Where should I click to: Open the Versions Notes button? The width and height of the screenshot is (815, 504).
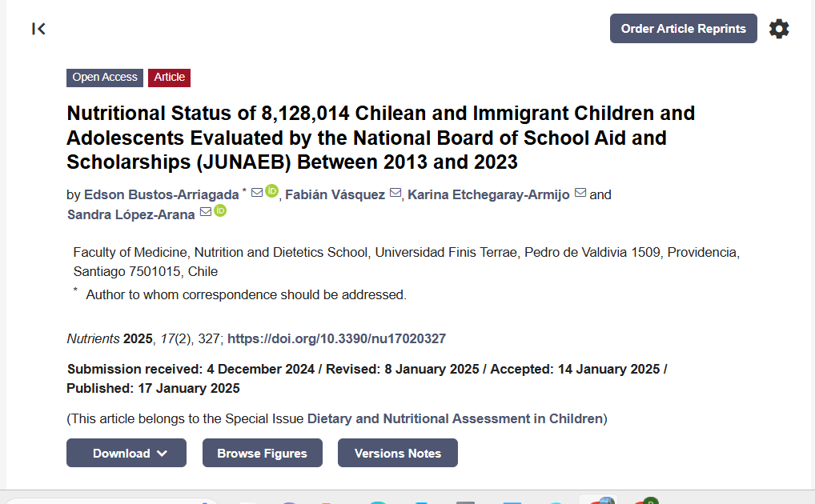pos(397,453)
